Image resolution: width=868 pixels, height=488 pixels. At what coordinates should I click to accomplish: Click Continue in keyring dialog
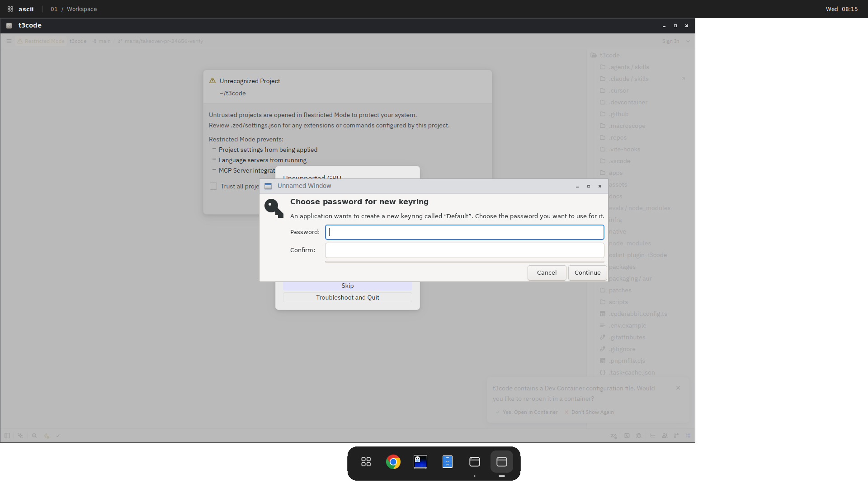[587, 273]
